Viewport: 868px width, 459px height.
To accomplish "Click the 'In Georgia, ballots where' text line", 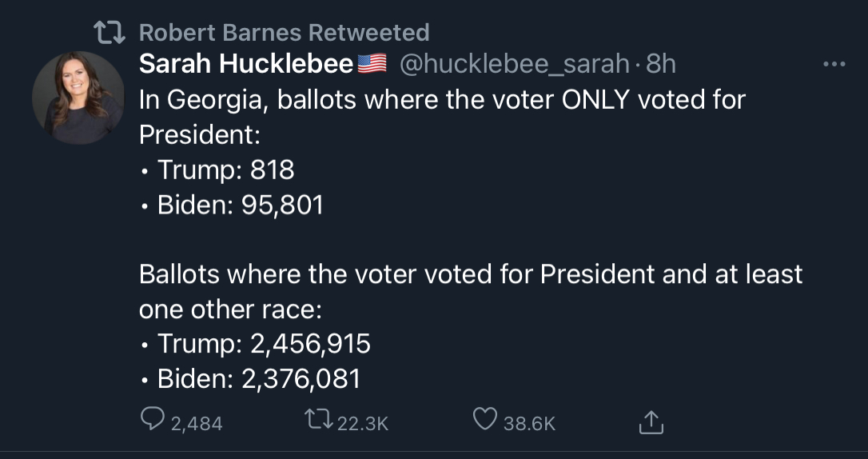I will point(442,100).
